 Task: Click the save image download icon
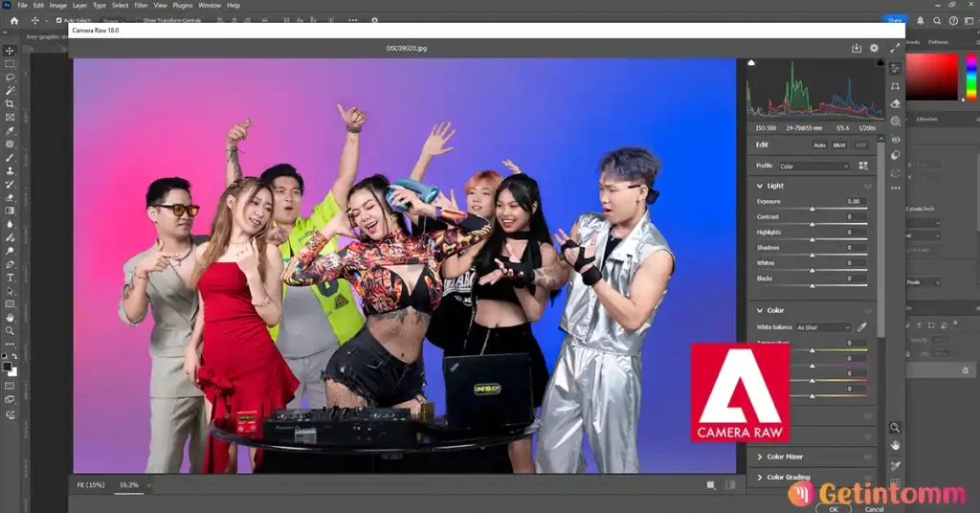(857, 48)
